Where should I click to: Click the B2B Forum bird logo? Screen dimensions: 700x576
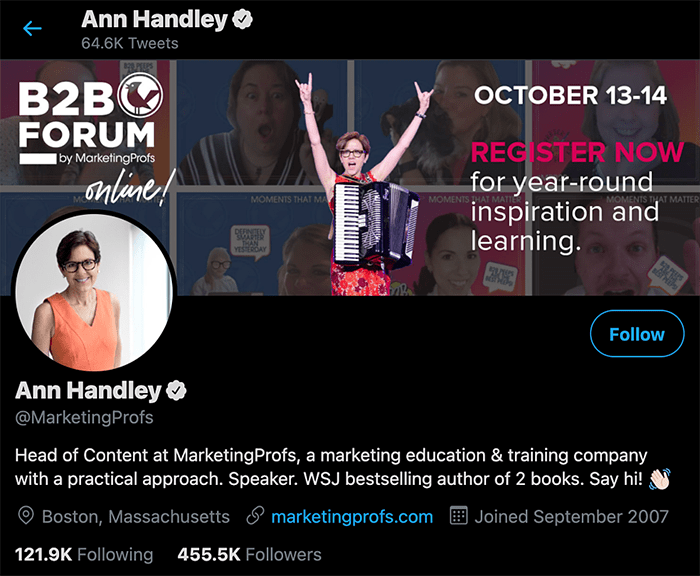point(140,94)
